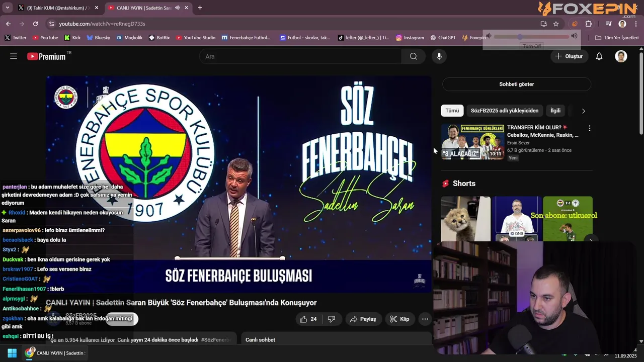Open ChatGPT bookmark

coord(443,38)
